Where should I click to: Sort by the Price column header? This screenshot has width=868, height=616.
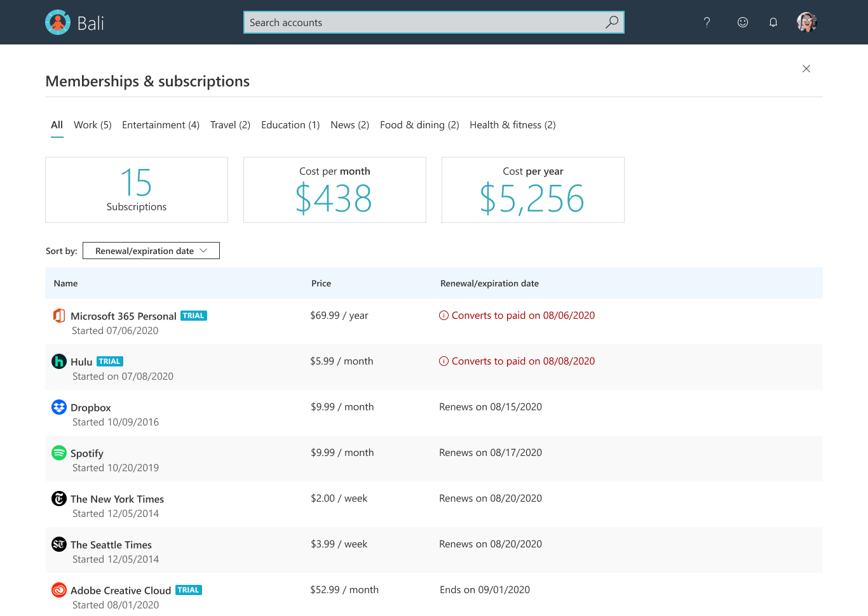[322, 283]
